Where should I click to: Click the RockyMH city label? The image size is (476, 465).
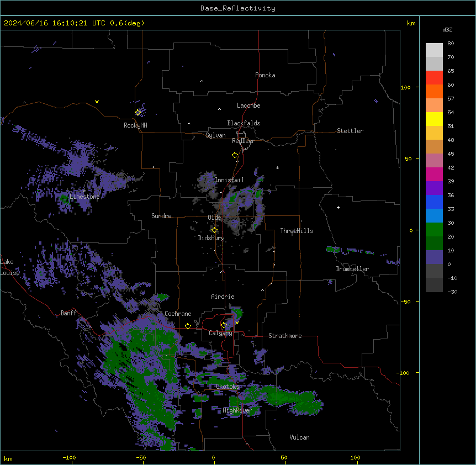(135, 125)
